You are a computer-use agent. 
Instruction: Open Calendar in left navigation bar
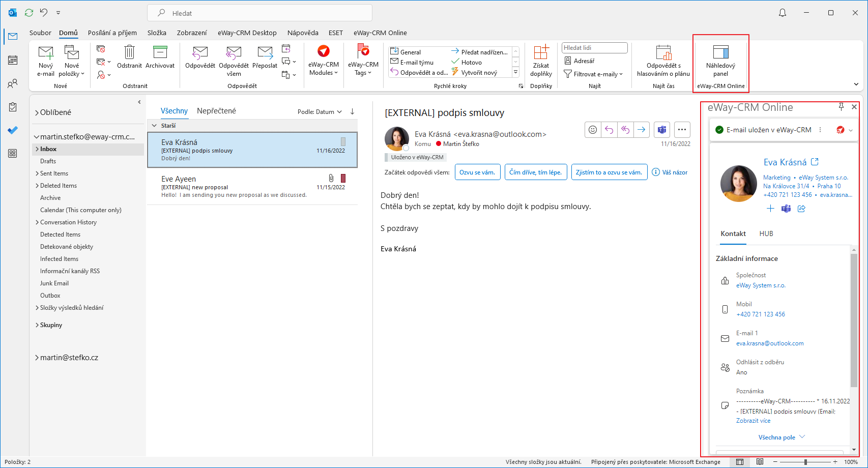click(13, 60)
